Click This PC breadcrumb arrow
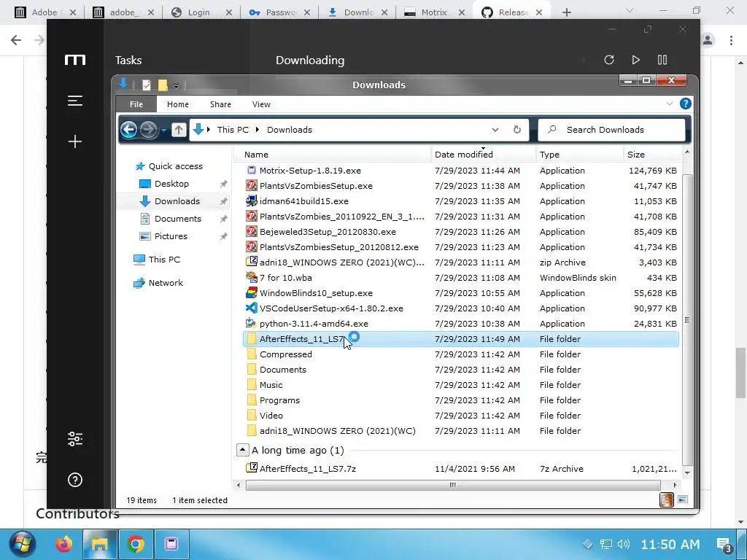Image resolution: width=747 pixels, height=560 pixels. 258,130
